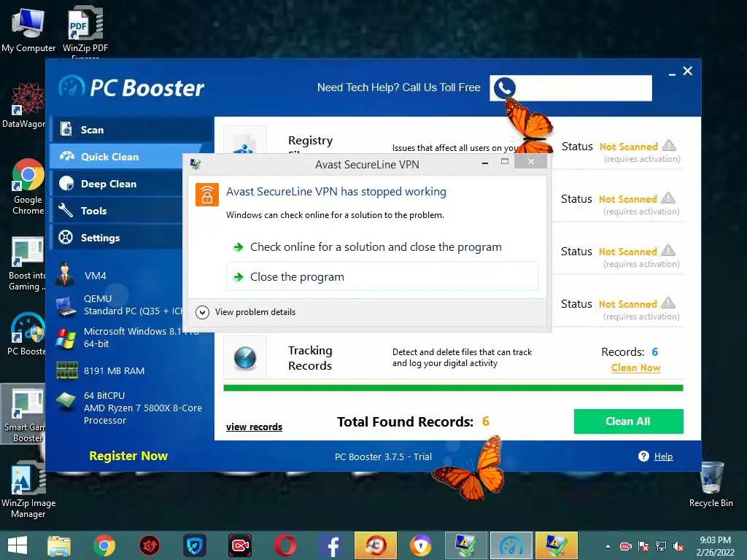Screen dimensions: 747x560
Task: Open the network tray icon
Action: [x=661, y=546]
